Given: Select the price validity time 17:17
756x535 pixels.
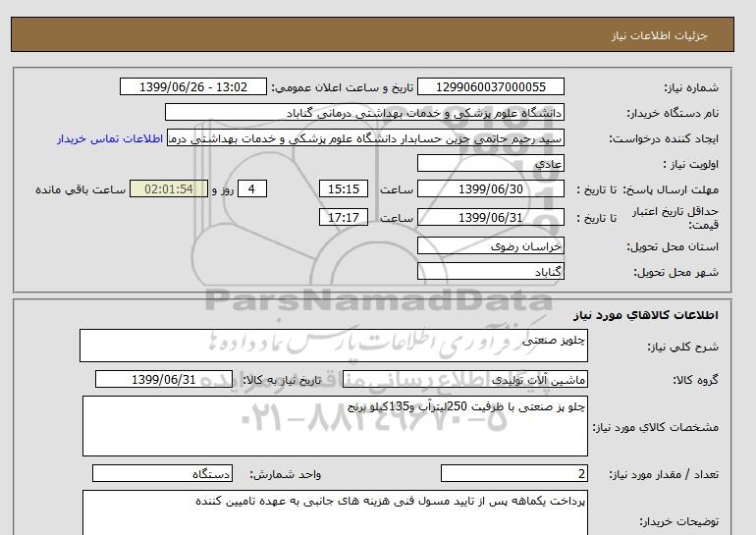Looking at the screenshot, I should pos(344,217).
